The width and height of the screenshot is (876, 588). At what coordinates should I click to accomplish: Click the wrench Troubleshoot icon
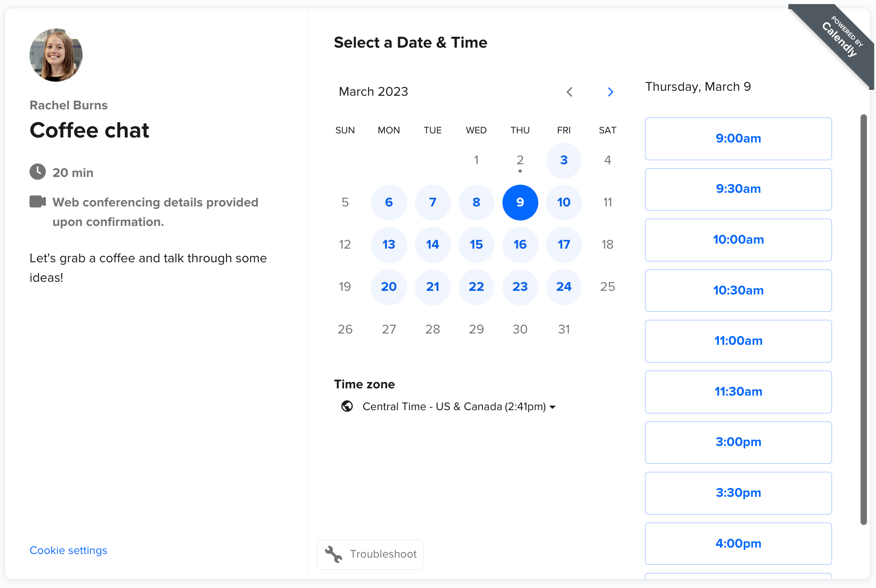click(x=334, y=554)
